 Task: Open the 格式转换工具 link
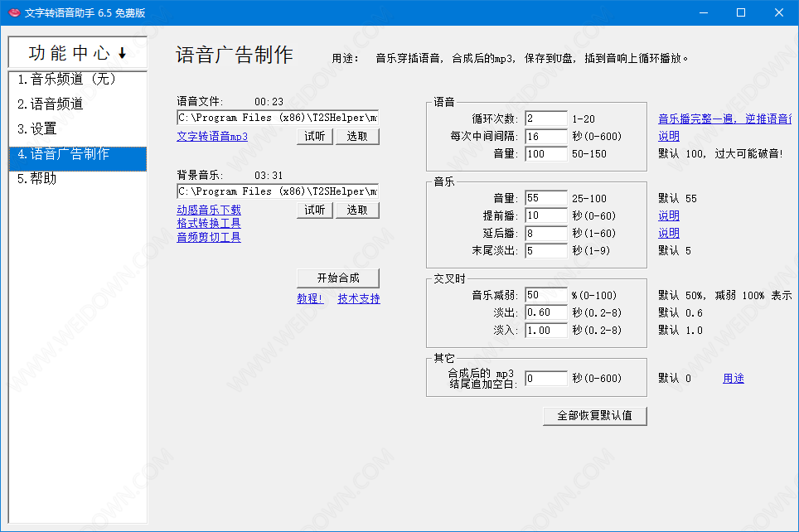209,224
